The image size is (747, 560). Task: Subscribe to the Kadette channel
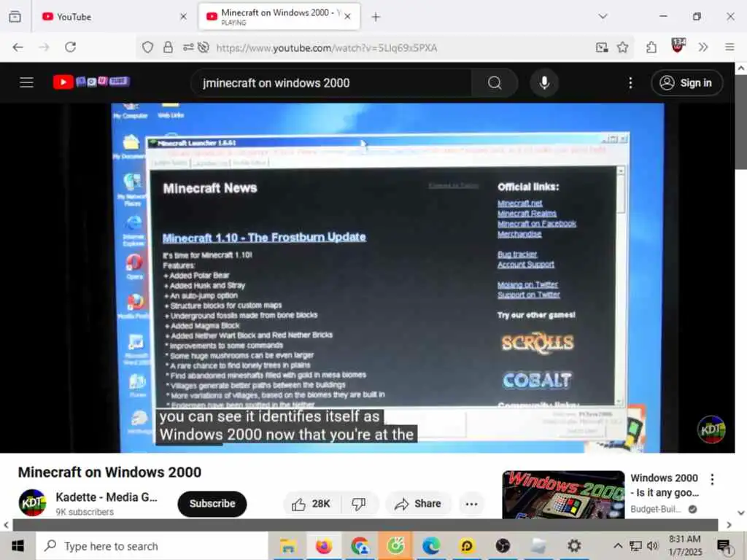pos(212,504)
